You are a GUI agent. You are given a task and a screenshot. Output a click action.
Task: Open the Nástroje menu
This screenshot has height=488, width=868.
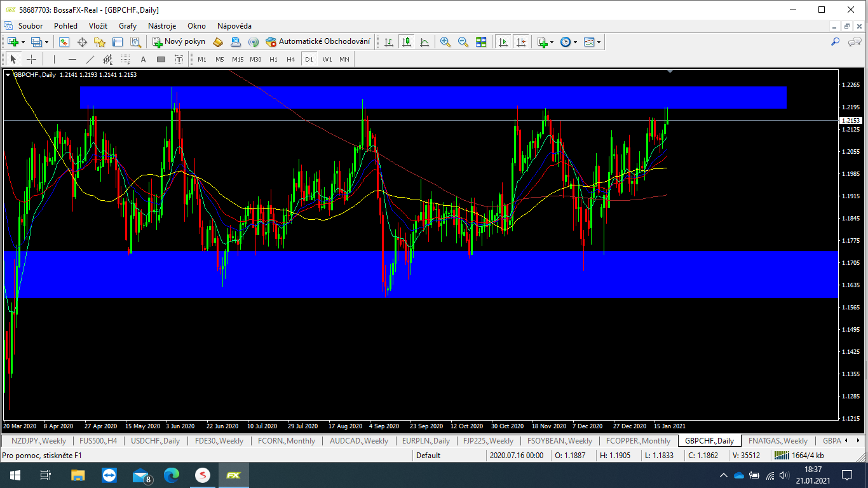[x=161, y=26]
